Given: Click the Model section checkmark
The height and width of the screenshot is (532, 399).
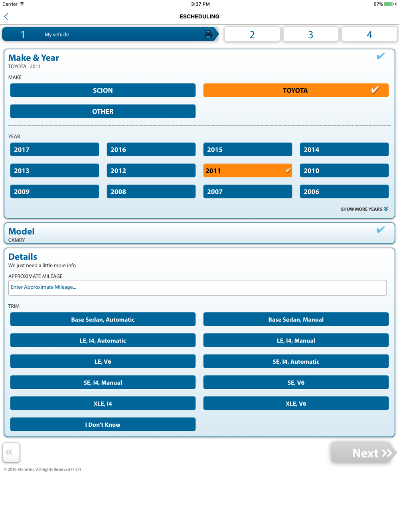Looking at the screenshot, I should click(x=381, y=230).
